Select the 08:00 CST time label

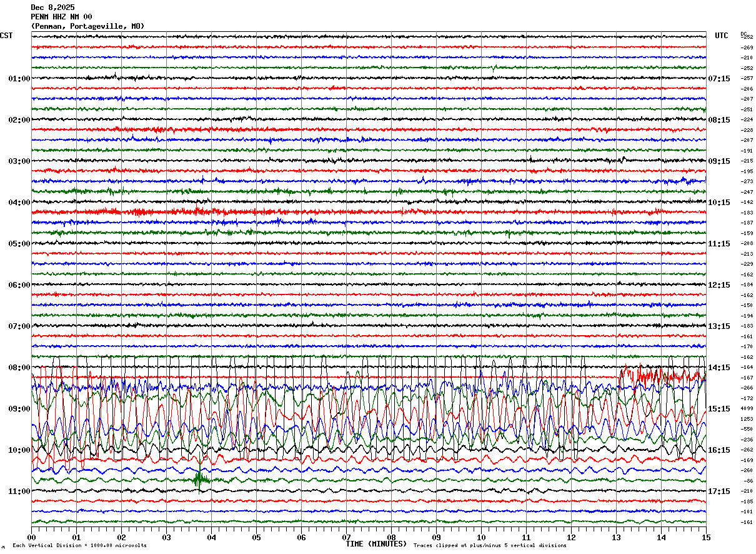click(19, 368)
